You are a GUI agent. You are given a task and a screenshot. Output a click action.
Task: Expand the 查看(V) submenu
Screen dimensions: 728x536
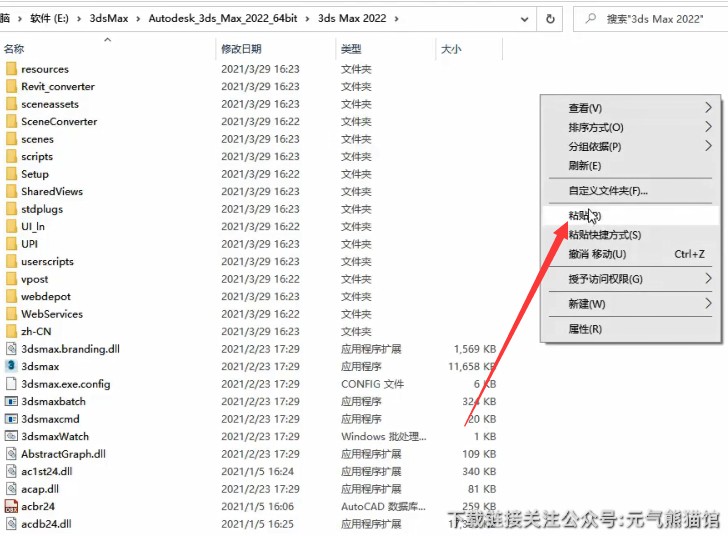709,108
